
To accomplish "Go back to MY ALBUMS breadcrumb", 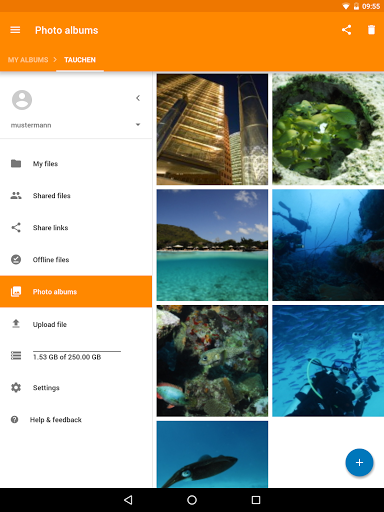I will pyautogui.click(x=28, y=60).
